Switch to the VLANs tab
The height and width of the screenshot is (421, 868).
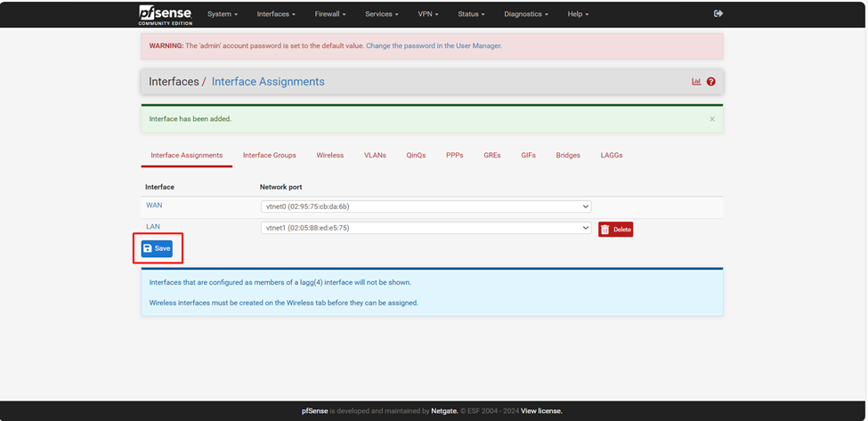(x=375, y=155)
